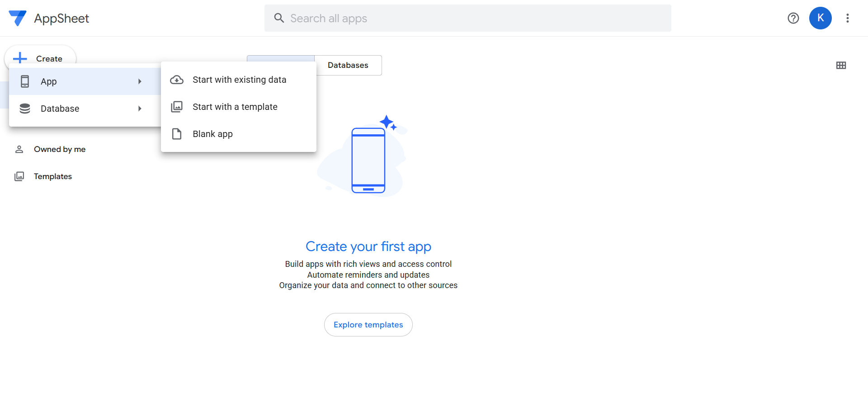Click the AppSheet title text

61,19
